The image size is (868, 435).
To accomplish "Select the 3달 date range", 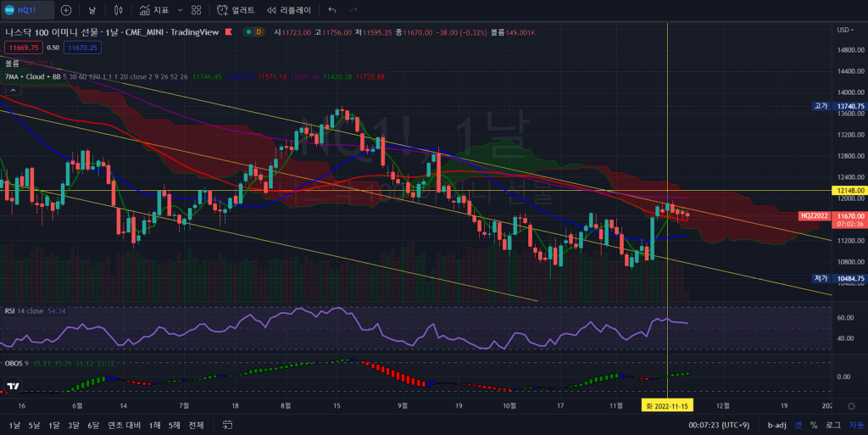I will pyautogui.click(x=74, y=425).
